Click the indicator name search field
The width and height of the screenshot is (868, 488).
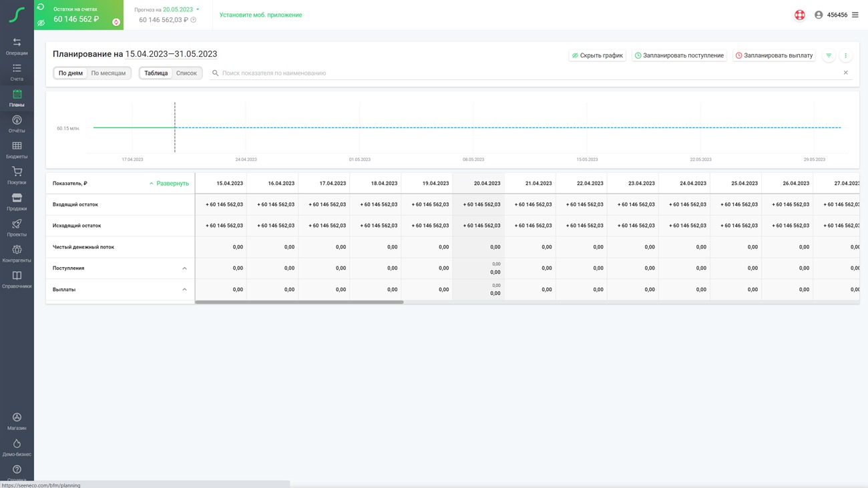[x=527, y=73]
